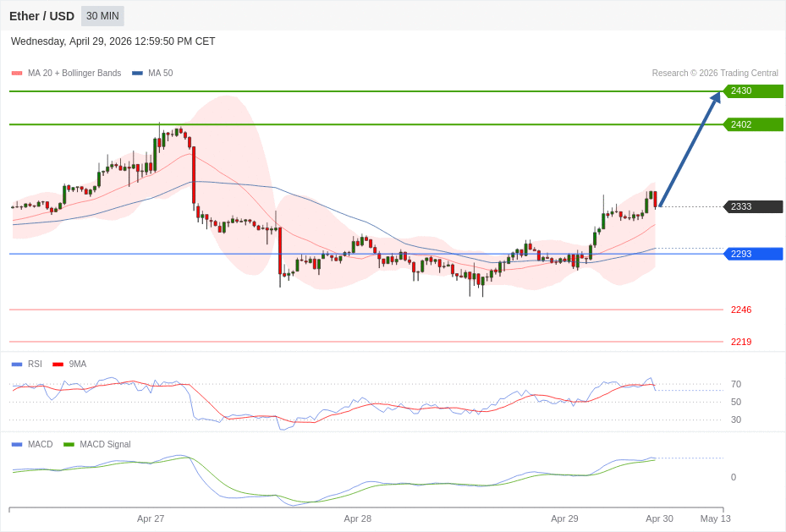This screenshot has height=532, width=786.
Task: Click the Research Trading Central copyright text
Action: click(x=714, y=74)
